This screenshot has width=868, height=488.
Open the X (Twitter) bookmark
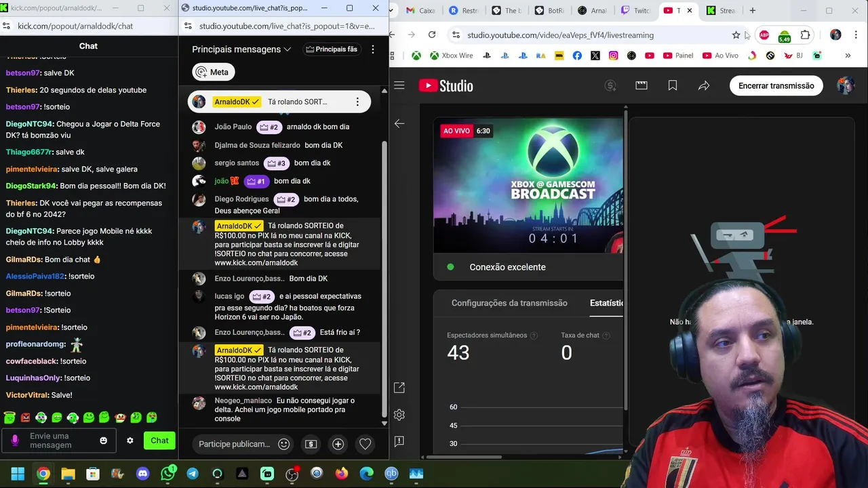[595, 56]
